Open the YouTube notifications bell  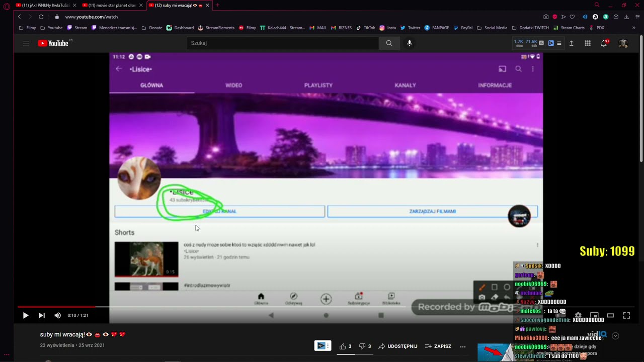pyautogui.click(x=604, y=43)
